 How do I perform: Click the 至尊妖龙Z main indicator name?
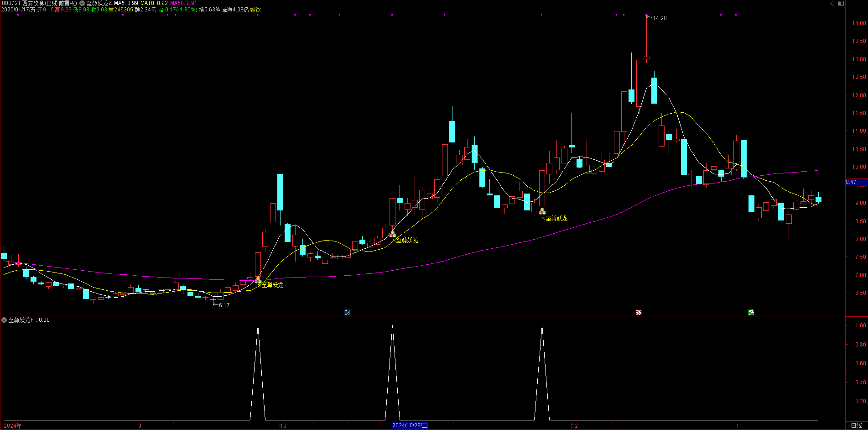[99, 3]
